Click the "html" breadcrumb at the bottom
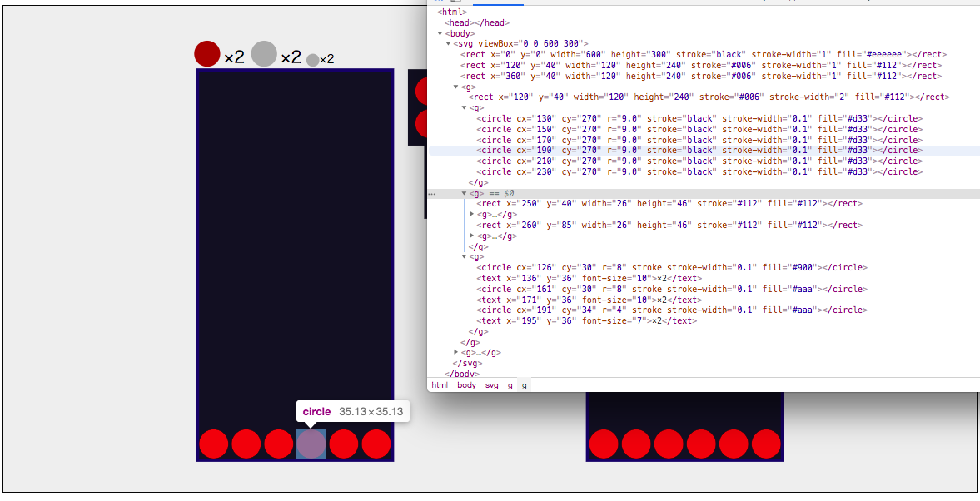This screenshot has width=980, height=501. (x=439, y=384)
